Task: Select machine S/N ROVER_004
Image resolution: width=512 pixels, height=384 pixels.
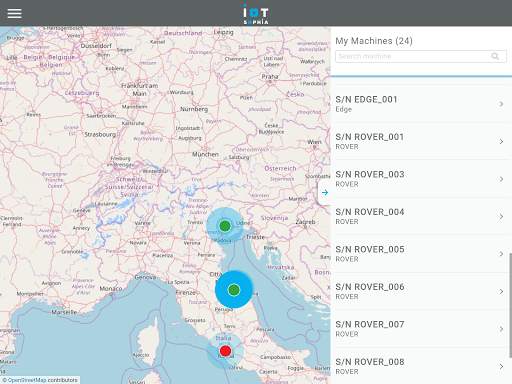Action: [x=420, y=217]
